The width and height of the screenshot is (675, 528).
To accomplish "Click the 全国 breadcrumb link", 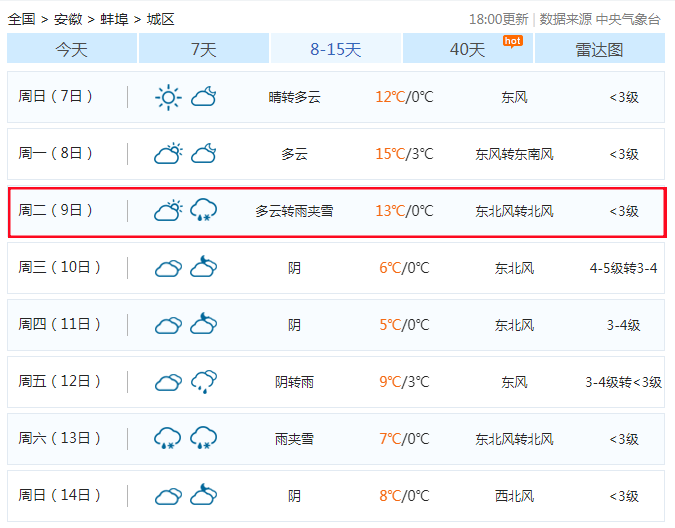I will (x=21, y=19).
